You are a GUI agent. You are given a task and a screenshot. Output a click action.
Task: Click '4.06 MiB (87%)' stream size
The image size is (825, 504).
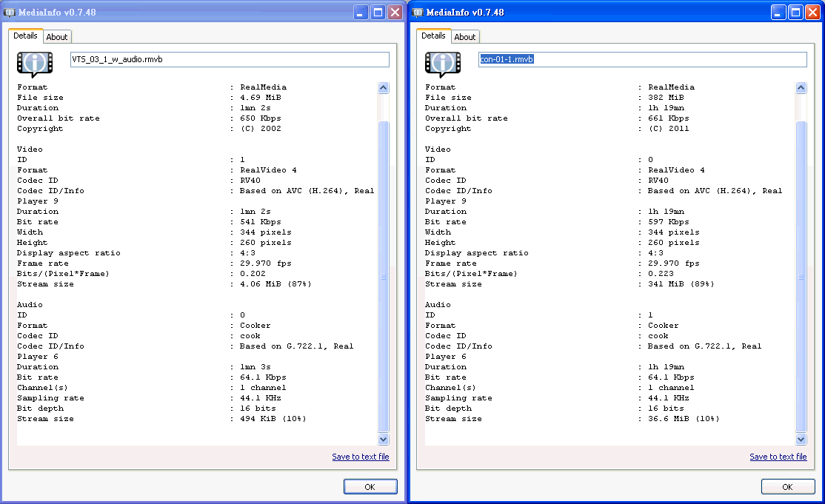[x=275, y=284]
